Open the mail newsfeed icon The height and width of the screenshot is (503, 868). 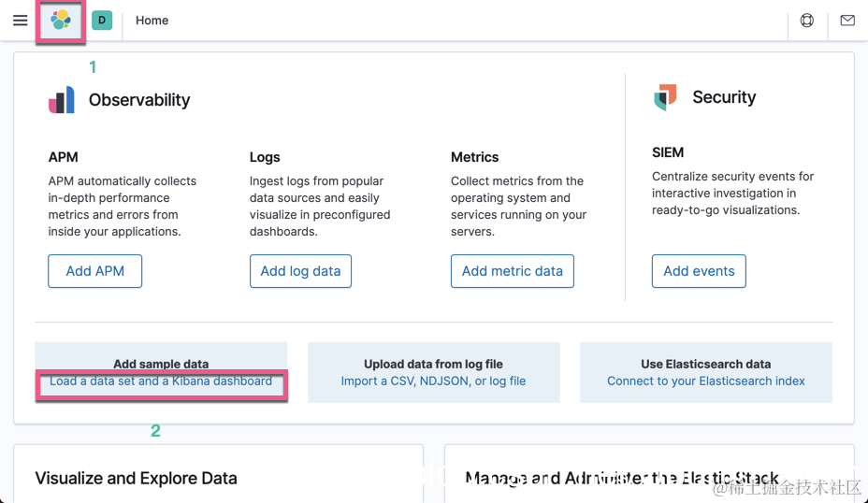[x=847, y=21]
